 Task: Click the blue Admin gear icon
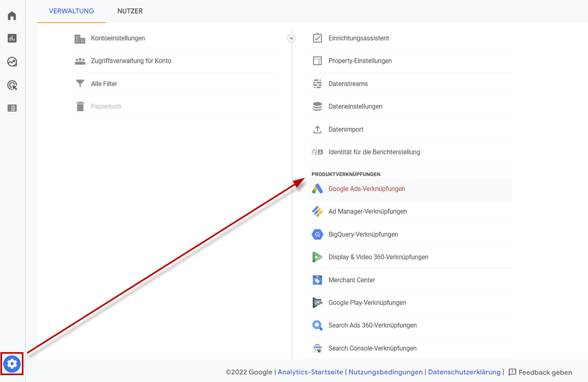tap(12, 364)
